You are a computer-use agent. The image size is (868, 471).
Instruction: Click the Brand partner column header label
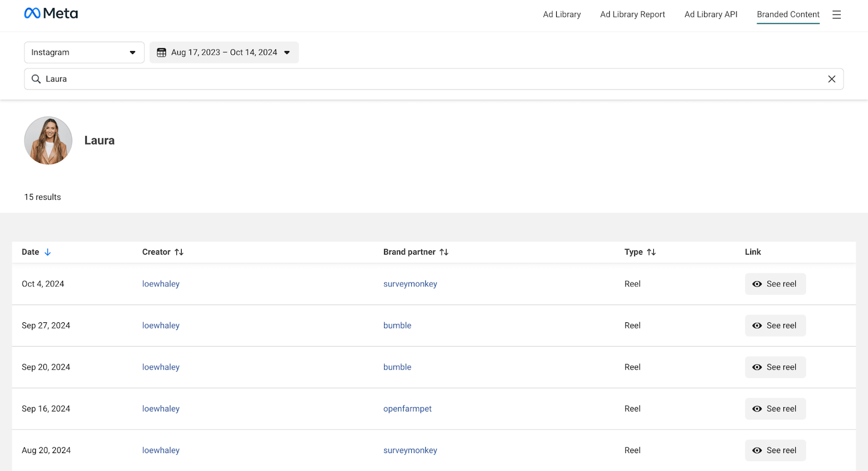tap(409, 252)
